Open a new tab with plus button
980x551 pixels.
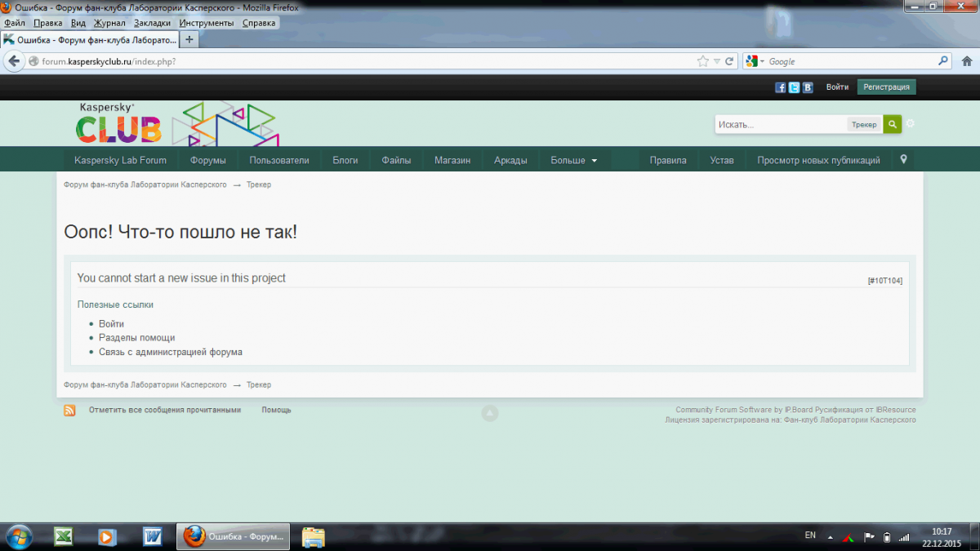[x=189, y=39]
